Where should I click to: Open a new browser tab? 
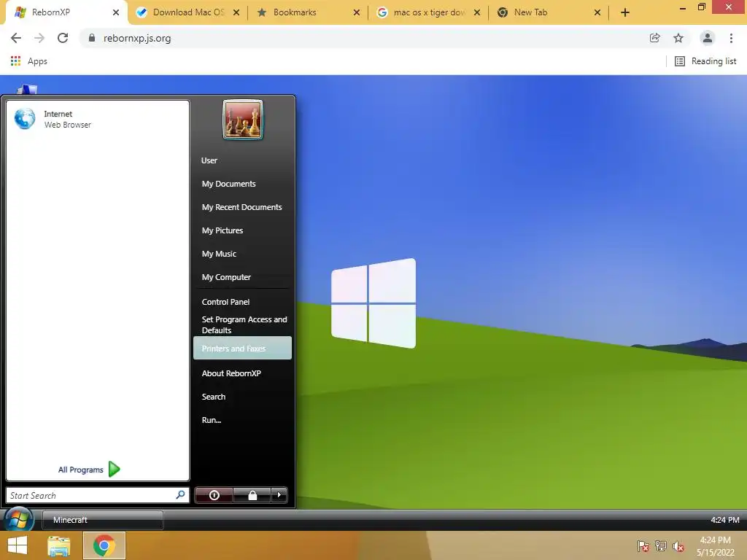pos(625,13)
